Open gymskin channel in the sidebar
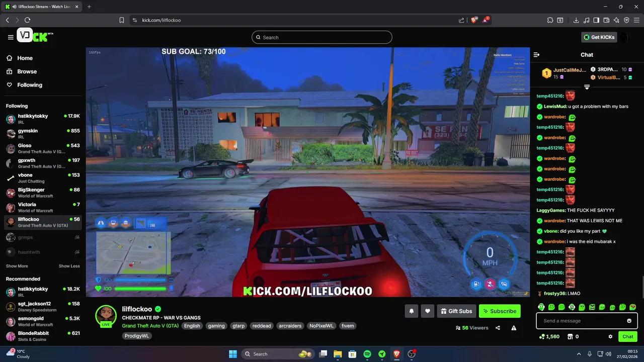This screenshot has width=644, height=362. tap(43, 134)
